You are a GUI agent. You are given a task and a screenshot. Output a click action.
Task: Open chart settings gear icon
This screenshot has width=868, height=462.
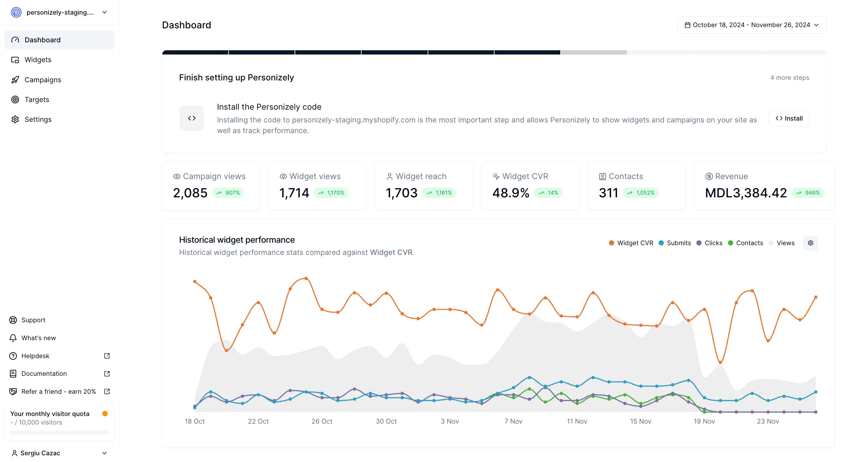tap(810, 243)
